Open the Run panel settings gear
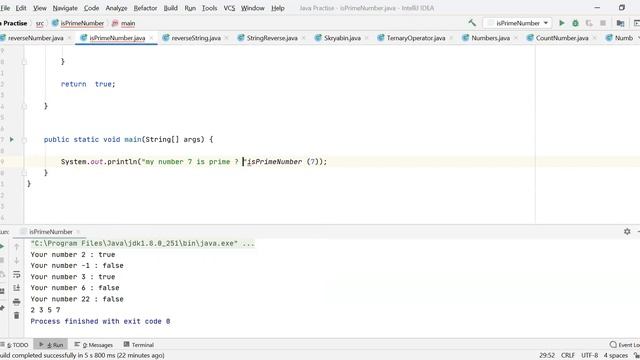This screenshot has height=360, width=640. [627, 231]
